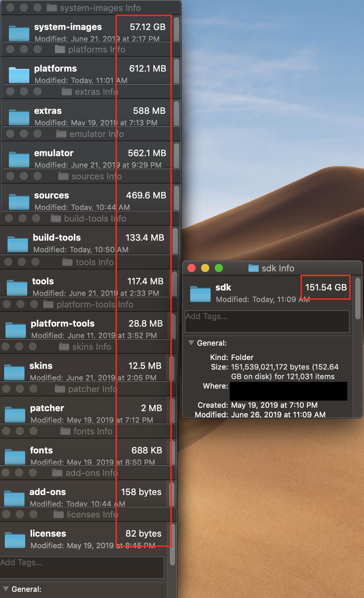364x598 pixels.
Task: Click the 158 bytes add-ons size value
Action: 141,492
